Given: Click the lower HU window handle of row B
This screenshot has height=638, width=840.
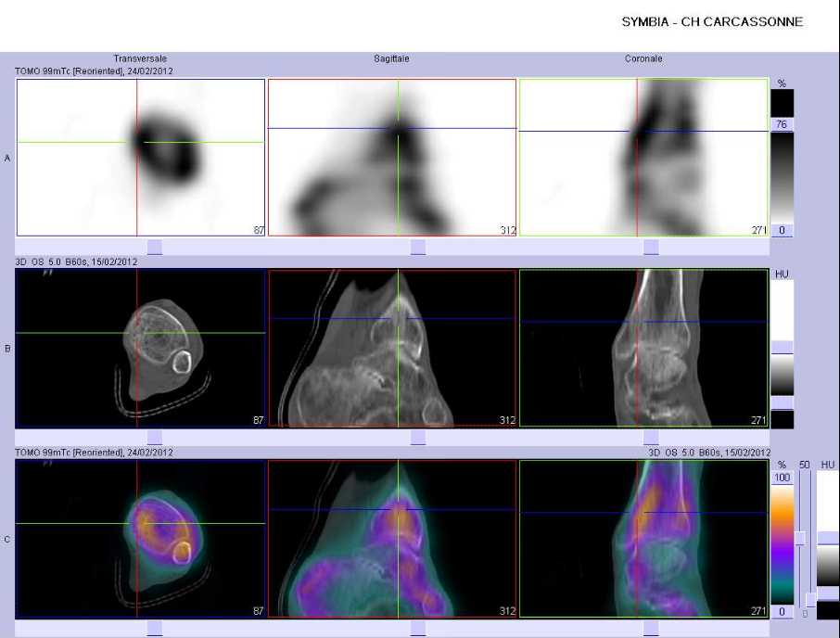Looking at the screenshot, I should click(783, 402).
